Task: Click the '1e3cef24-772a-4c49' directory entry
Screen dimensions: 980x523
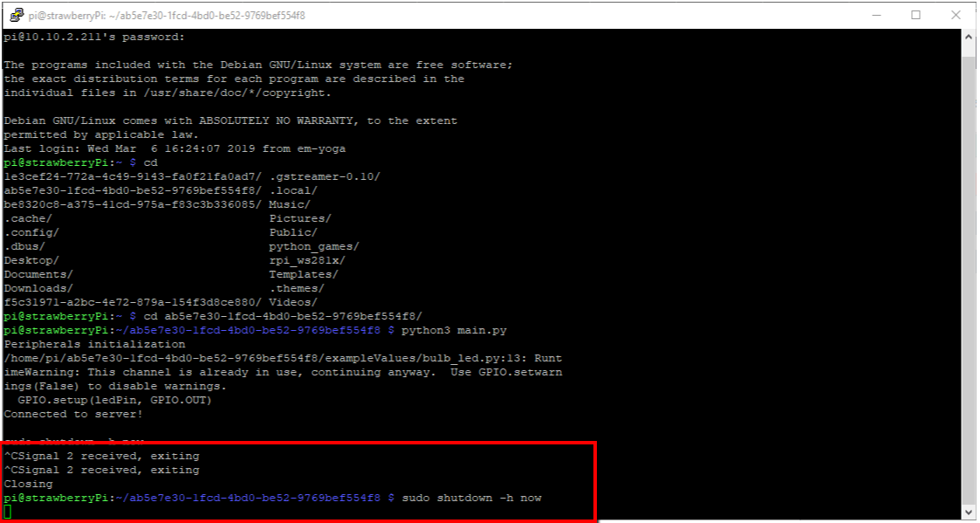Action: tap(134, 176)
